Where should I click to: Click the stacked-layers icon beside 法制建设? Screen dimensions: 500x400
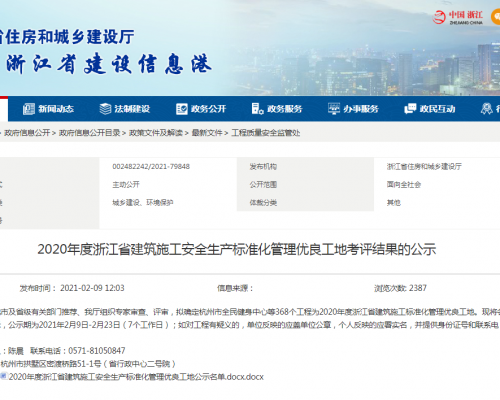[105, 109]
